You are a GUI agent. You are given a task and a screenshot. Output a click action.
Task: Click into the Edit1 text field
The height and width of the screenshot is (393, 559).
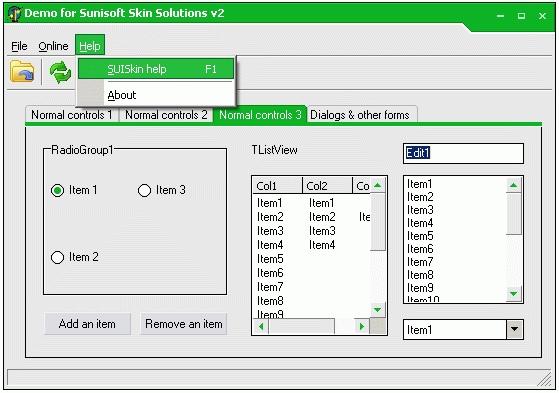click(463, 153)
